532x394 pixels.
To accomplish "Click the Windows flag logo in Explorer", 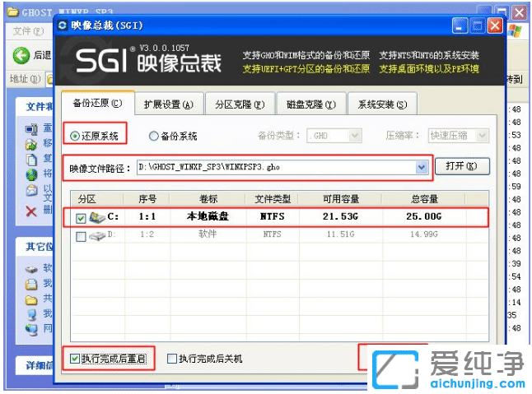I will point(516,30).
